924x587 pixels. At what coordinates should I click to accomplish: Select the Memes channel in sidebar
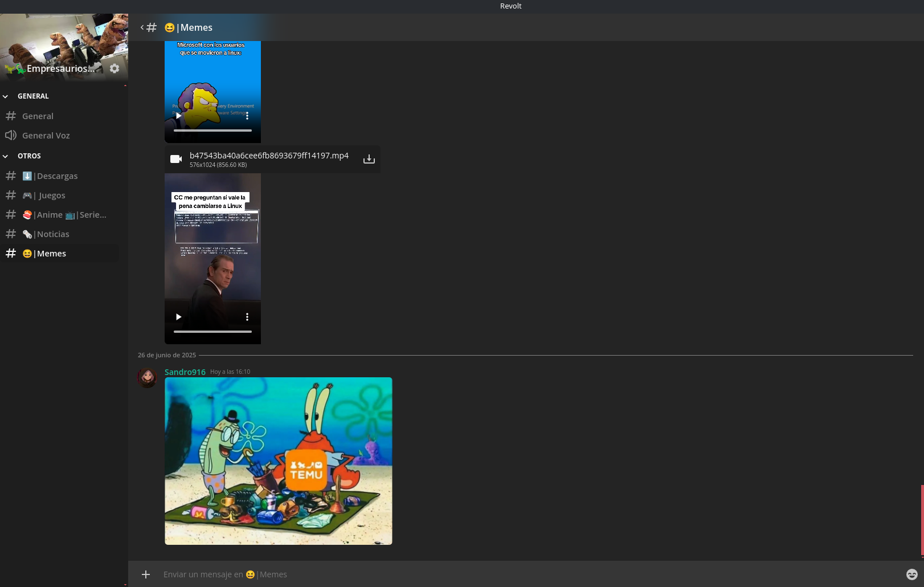coord(60,254)
